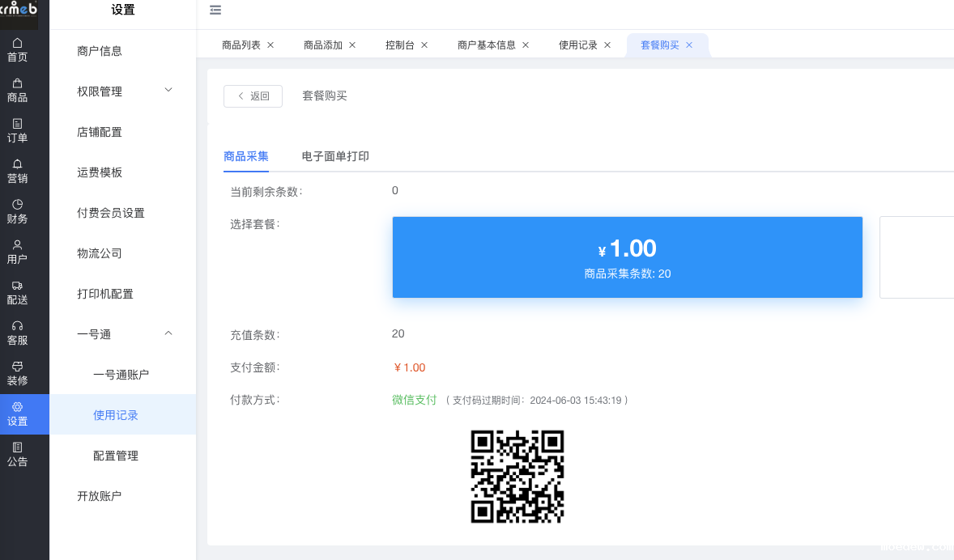Viewport: 954px width, 560px height.
Task: Close the 套餐购买 tab
Action: [x=689, y=45]
